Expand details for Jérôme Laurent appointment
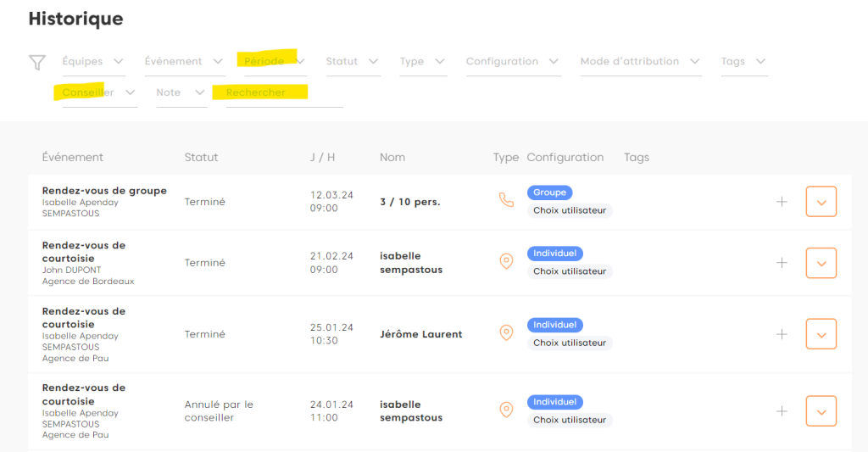868x452 pixels. pos(821,334)
